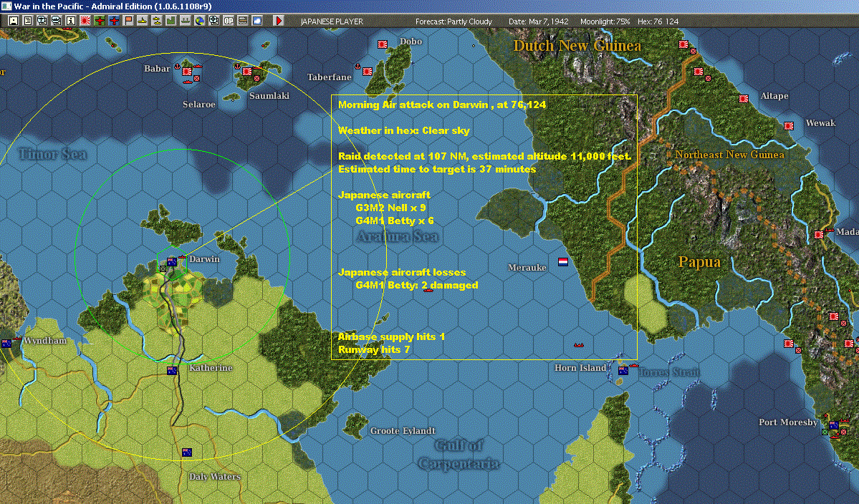Click the Japanese rising sun flag icon
This screenshot has height=504, width=859.
[85, 21]
